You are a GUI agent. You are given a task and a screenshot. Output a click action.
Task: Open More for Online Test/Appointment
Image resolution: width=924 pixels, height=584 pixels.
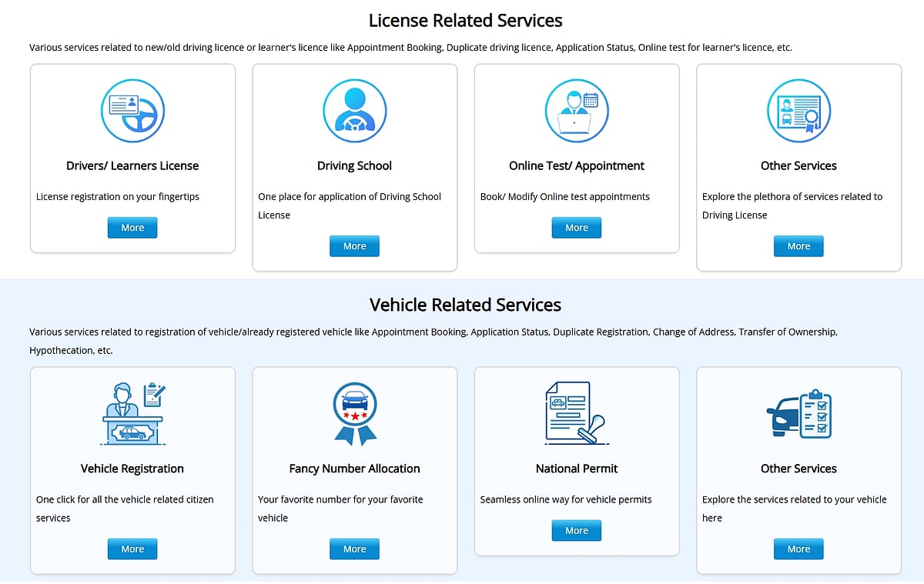click(x=576, y=228)
